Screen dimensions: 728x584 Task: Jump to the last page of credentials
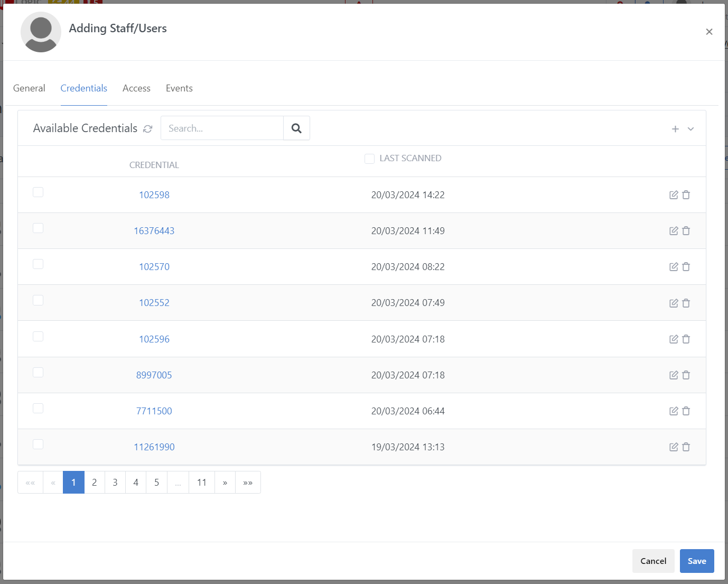click(x=248, y=483)
